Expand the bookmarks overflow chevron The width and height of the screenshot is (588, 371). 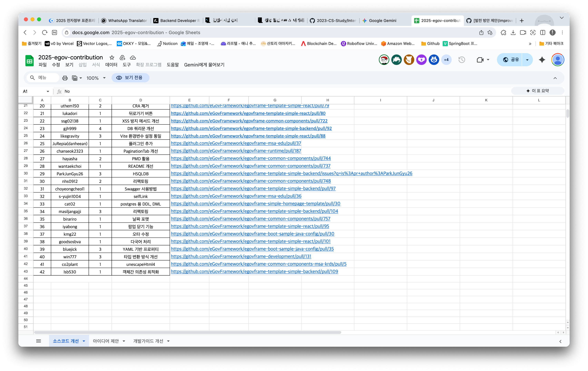click(x=530, y=44)
